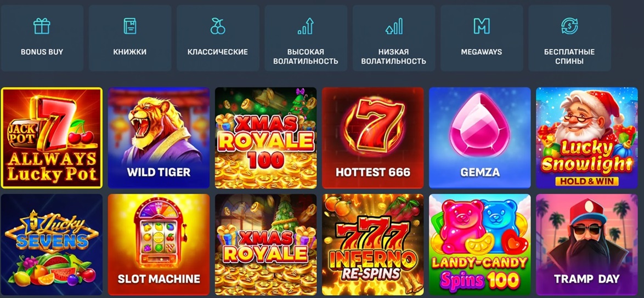Select the Hottest 666 game
The height and width of the screenshot is (298, 644).
pyautogui.click(x=373, y=137)
